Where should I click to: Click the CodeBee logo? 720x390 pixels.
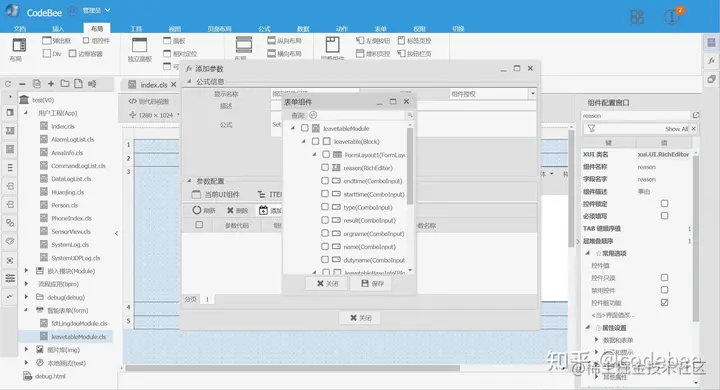click(x=13, y=11)
